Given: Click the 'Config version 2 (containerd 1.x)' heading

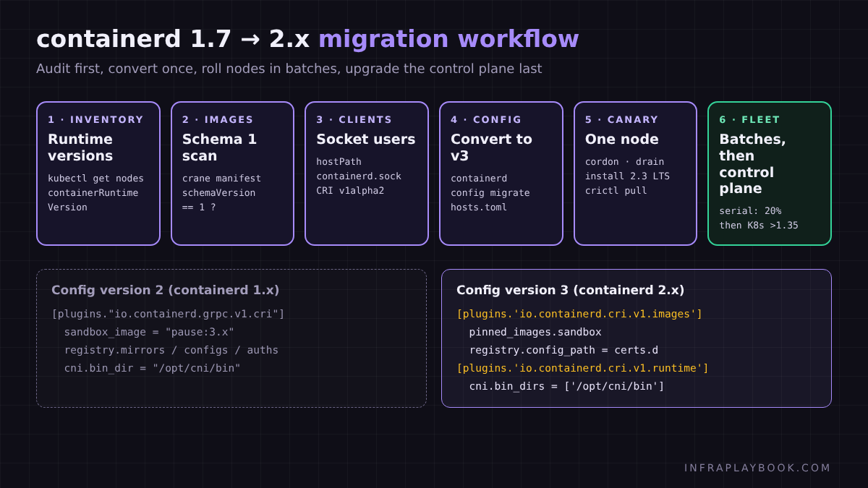Looking at the screenshot, I should click(165, 290).
